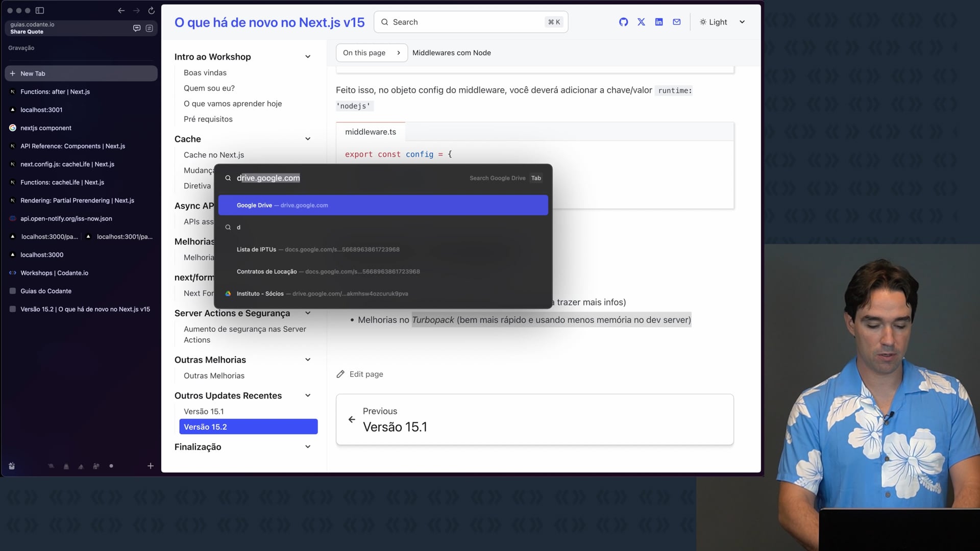Screen dimensions: 980x551
Task: Open the X (Twitter) profile icon
Action: 641,22
